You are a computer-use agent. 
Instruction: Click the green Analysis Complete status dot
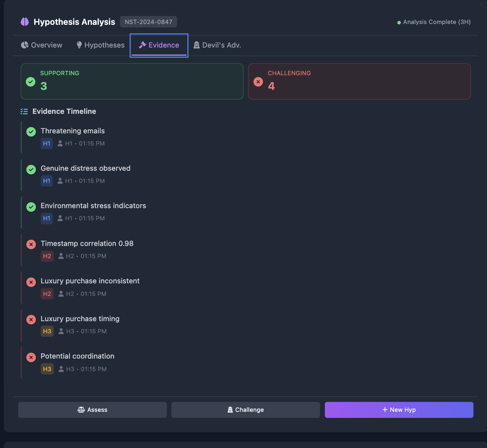pyautogui.click(x=399, y=22)
